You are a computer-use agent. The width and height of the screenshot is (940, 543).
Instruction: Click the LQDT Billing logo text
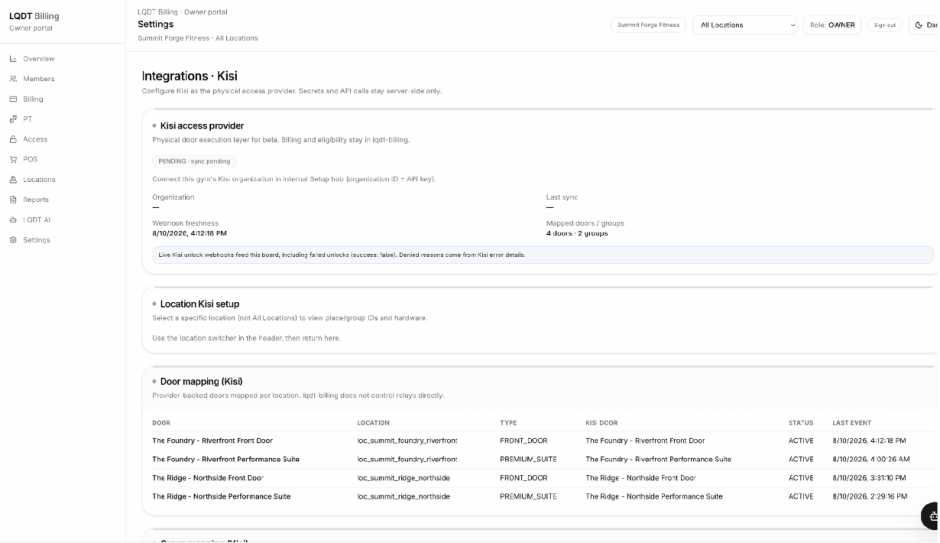pos(34,16)
